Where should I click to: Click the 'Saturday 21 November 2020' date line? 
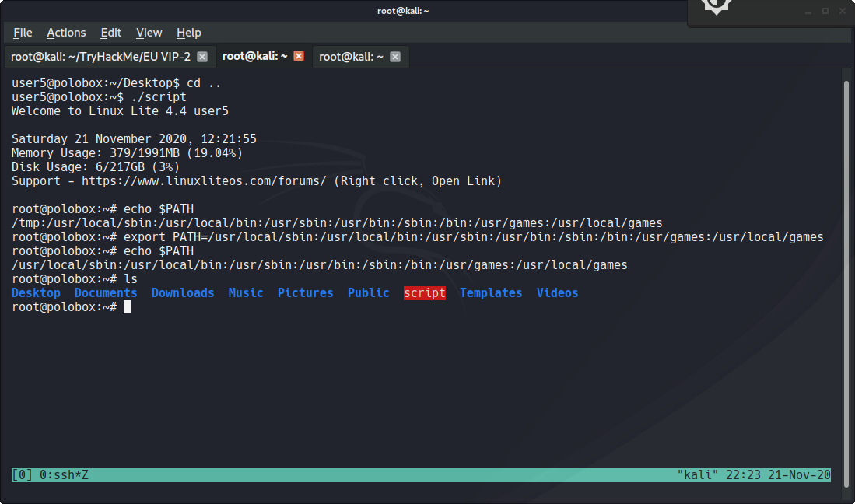[134, 139]
